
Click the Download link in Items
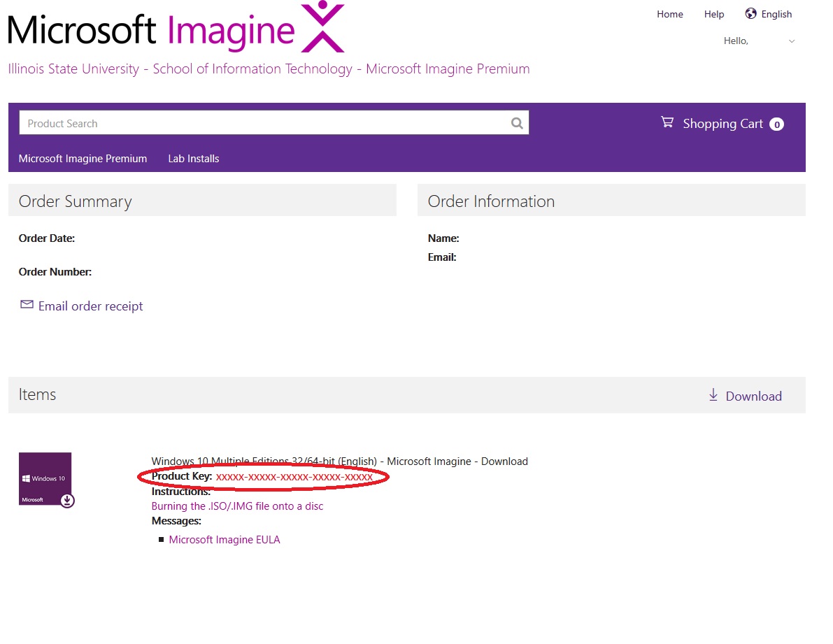tap(753, 396)
